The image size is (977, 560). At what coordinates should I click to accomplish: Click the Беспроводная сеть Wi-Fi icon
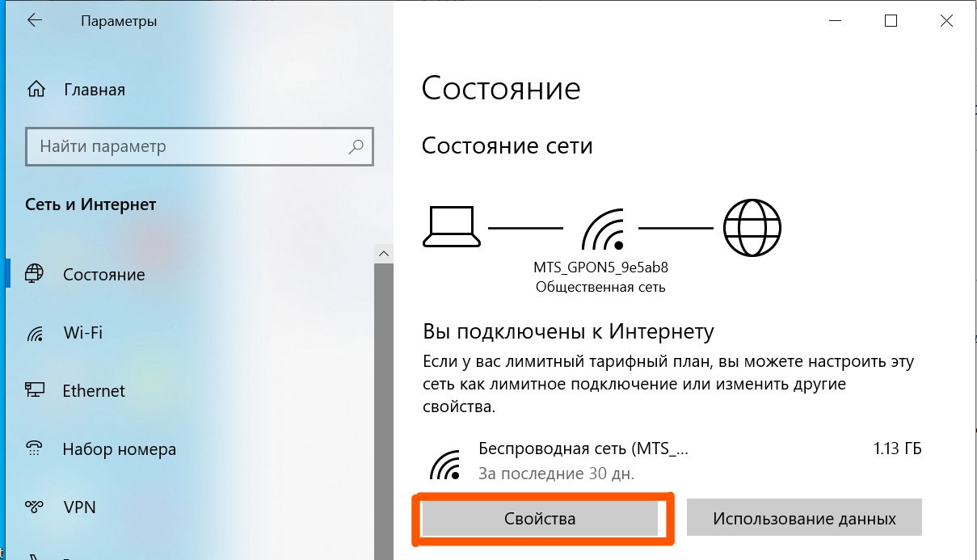(x=444, y=463)
